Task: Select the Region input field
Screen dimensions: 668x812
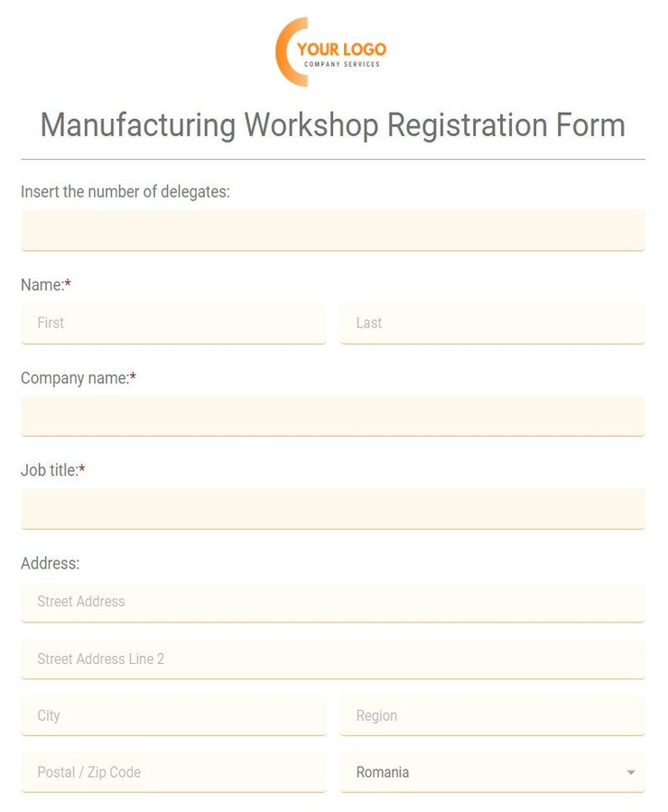Action: coord(493,715)
